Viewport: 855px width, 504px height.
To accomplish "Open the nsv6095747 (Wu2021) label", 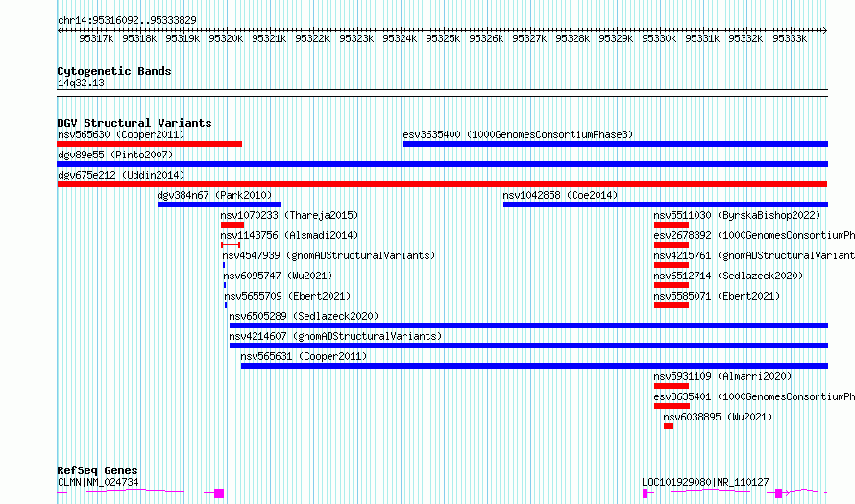I will (x=278, y=276).
